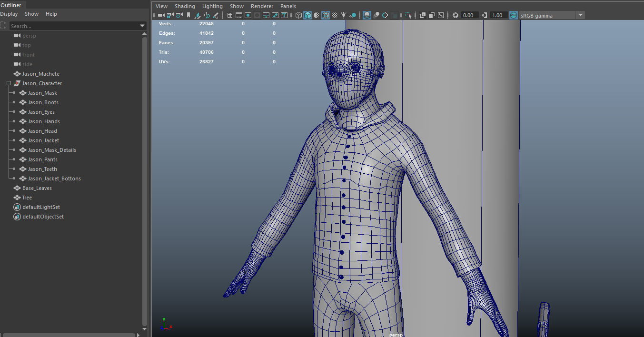Toggle the View Transform ON button
This screenshot has width=644, height=337.
(x=514, y=15)
